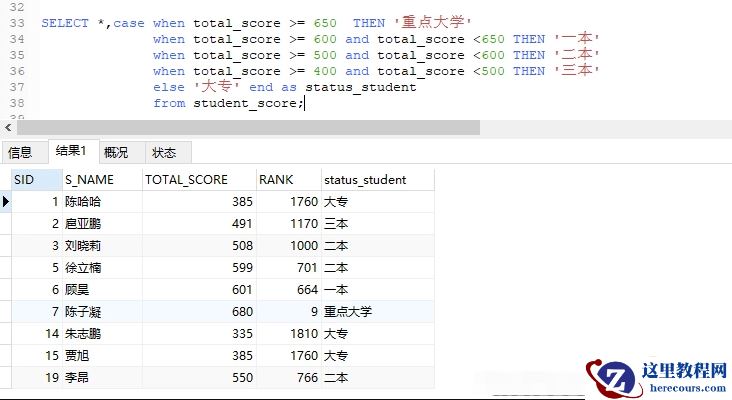732x400 pixels.
Task: Click the horizontal scrollbar thumb under editor
Action: (248, 127)
